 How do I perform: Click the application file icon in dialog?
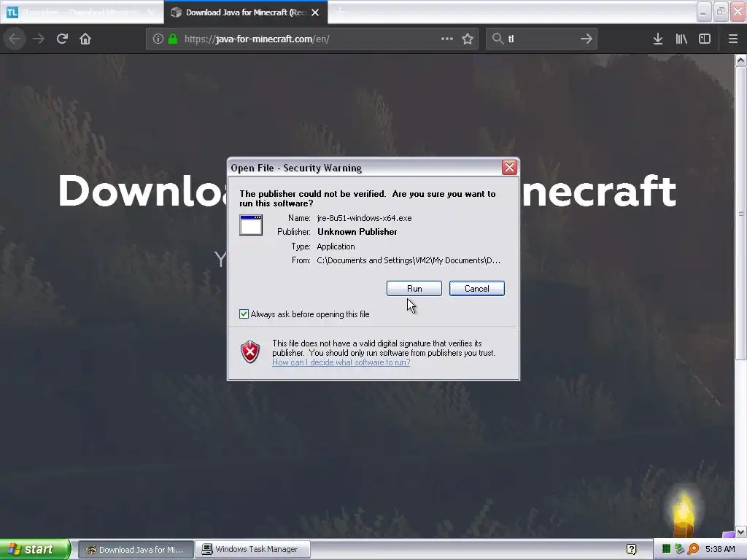point(251,225)
